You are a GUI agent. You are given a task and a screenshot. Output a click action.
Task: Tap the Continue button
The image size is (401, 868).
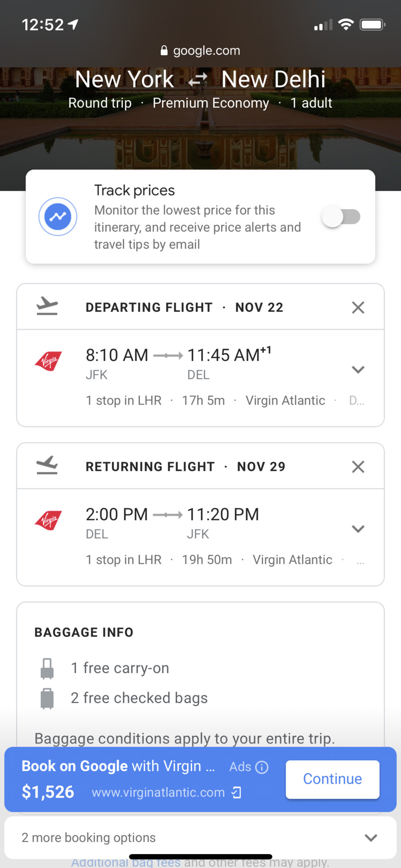point(332,779)
